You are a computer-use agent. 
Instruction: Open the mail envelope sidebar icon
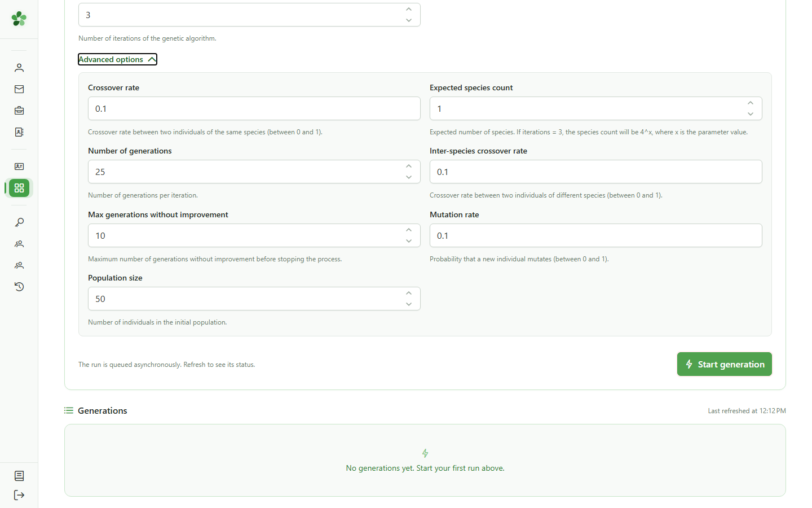click(19, 89)
